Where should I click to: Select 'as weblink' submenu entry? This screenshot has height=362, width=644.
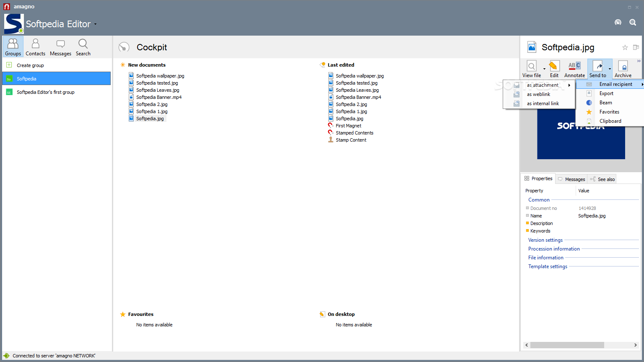point(539,94)
